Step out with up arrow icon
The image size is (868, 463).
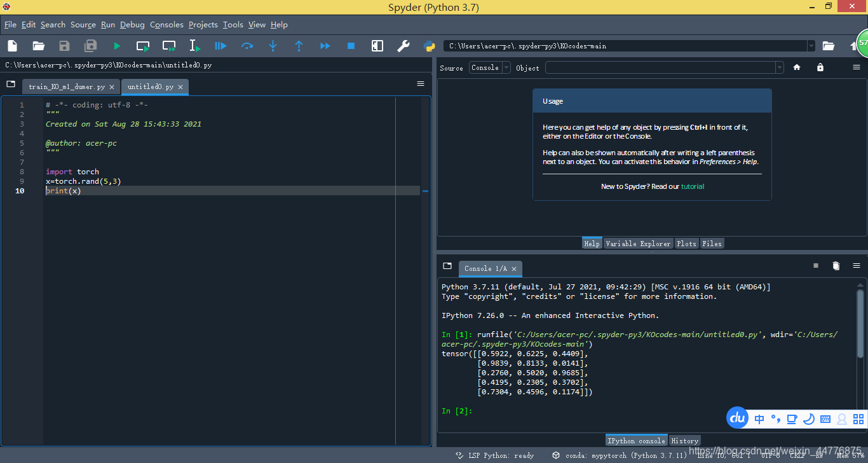(x=299, y=46)
